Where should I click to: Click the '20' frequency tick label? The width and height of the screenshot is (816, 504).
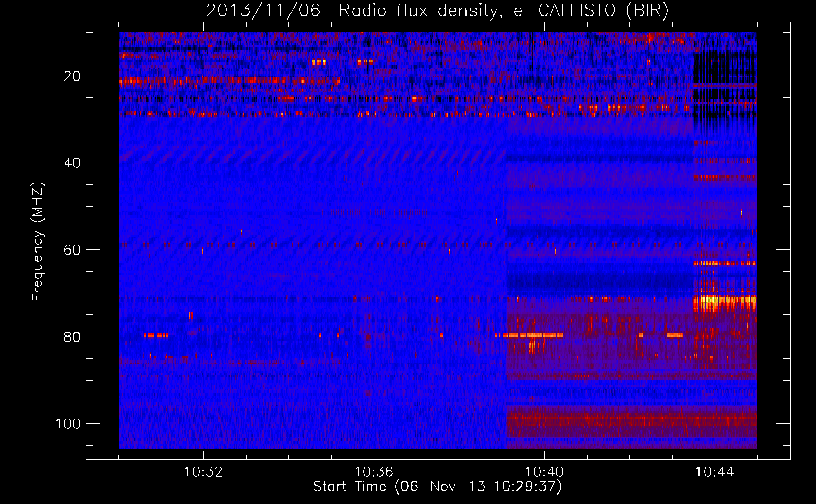point(72,76)
